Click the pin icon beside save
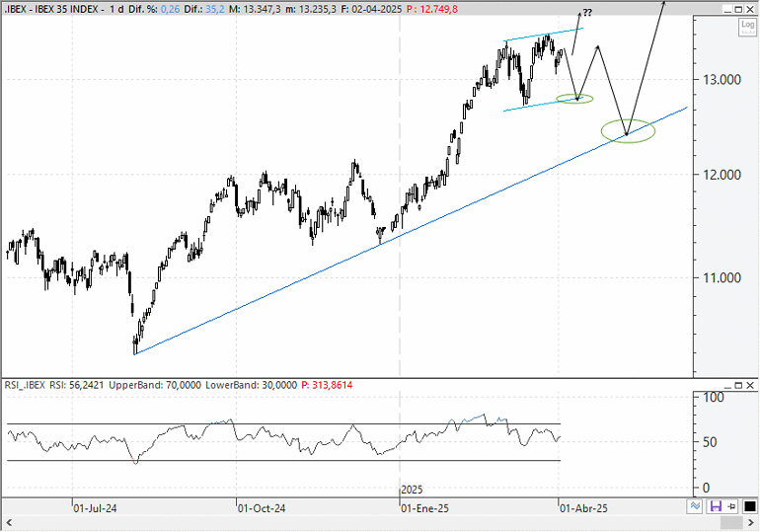The image size is (760, 532). pos(731,506)
